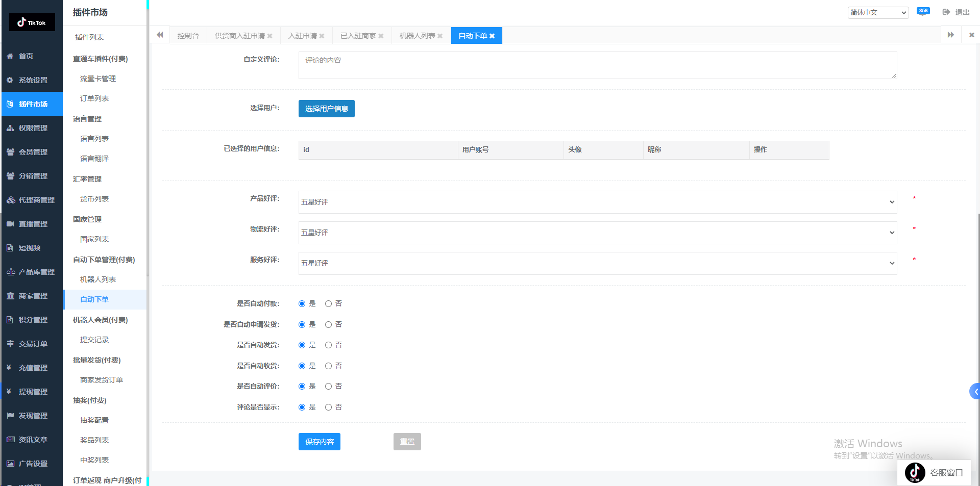Switch to the 已入驻商家 tab
Image resolution: width=980 pixels, height=486 pixels.
(358, 36)
